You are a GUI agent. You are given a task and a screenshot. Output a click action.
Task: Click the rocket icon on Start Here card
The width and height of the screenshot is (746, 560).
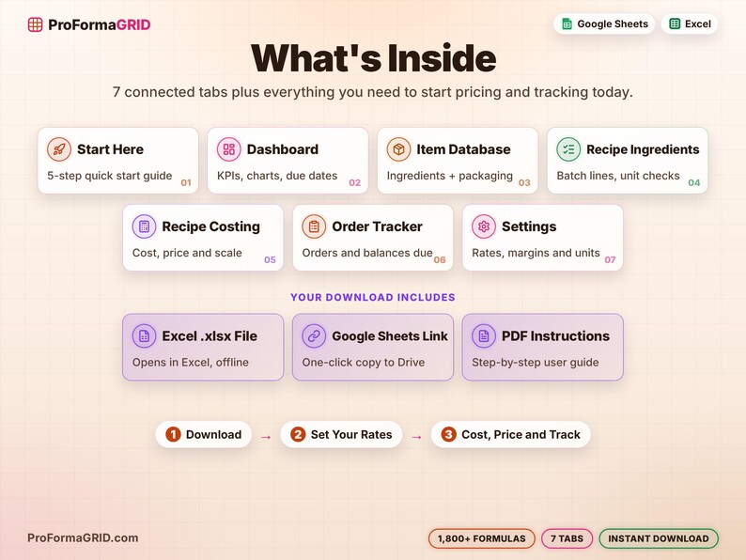pyautogui.click(x=59, y=149)
